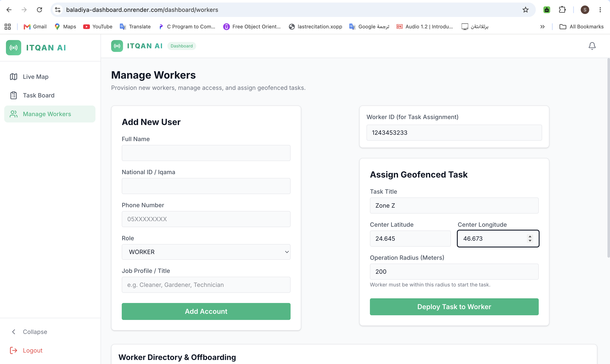
Task: Open the Apps grid shortcut
Action: pos(8,26)
